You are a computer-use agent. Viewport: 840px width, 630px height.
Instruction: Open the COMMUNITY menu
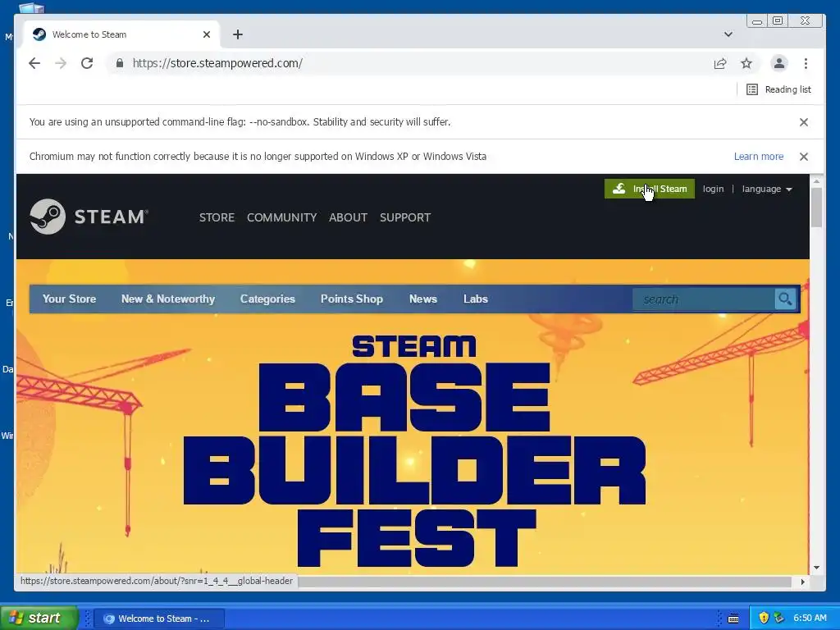click(x=282, y=217)
